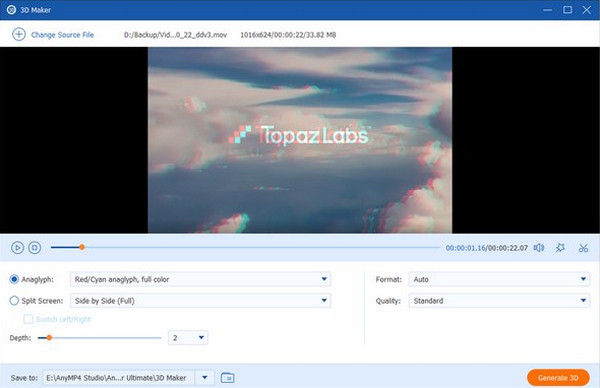Click the Save to path field

(x=119, y=378)
